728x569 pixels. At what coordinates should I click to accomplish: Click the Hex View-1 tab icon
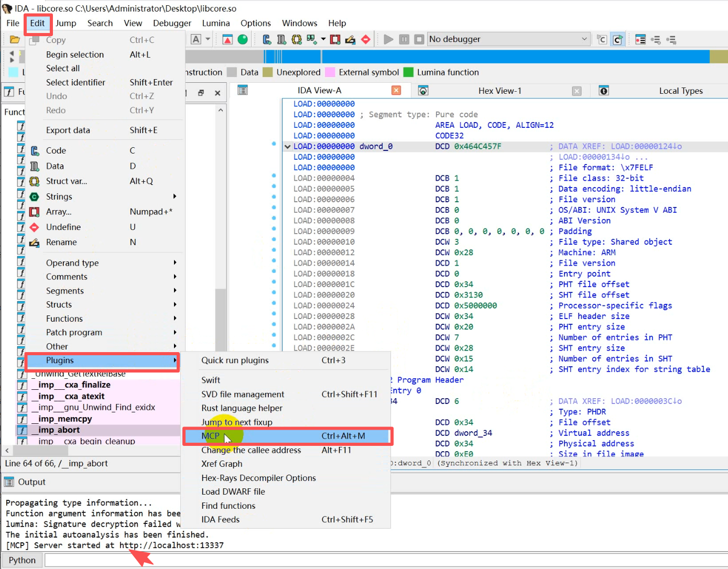coord(423,91)
